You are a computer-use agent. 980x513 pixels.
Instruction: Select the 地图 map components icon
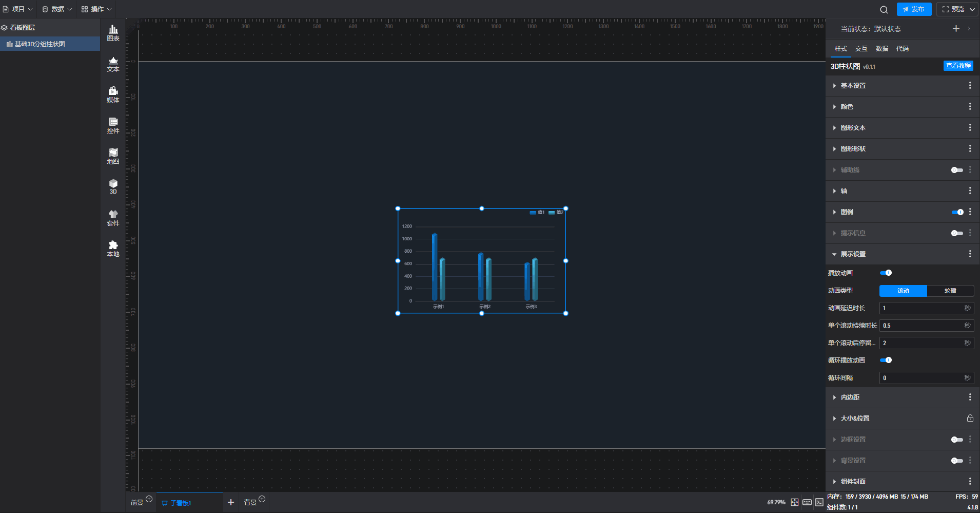click(113, 156)
